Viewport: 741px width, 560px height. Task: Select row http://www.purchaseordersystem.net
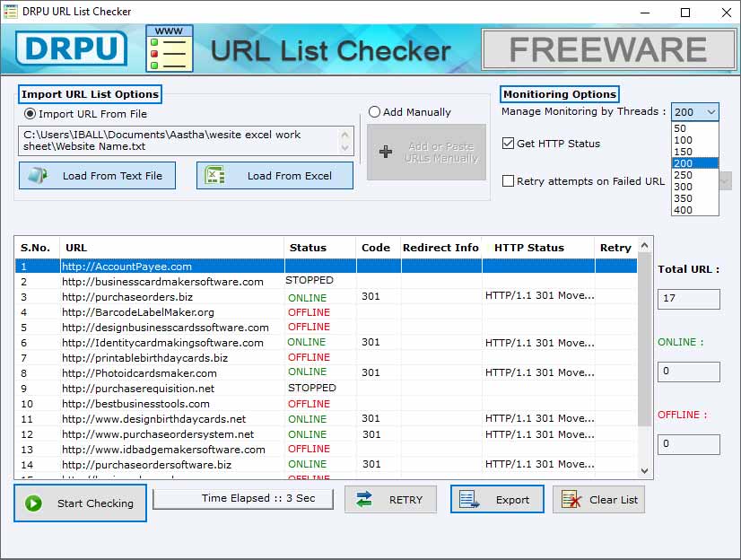tap(326, 433)
